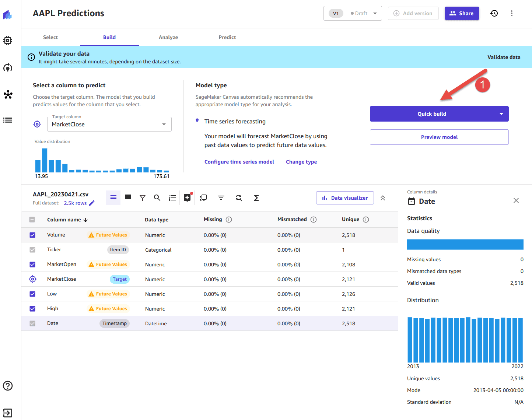
Task: Uncheck the High column checkbox
Action: pos(32,309)
